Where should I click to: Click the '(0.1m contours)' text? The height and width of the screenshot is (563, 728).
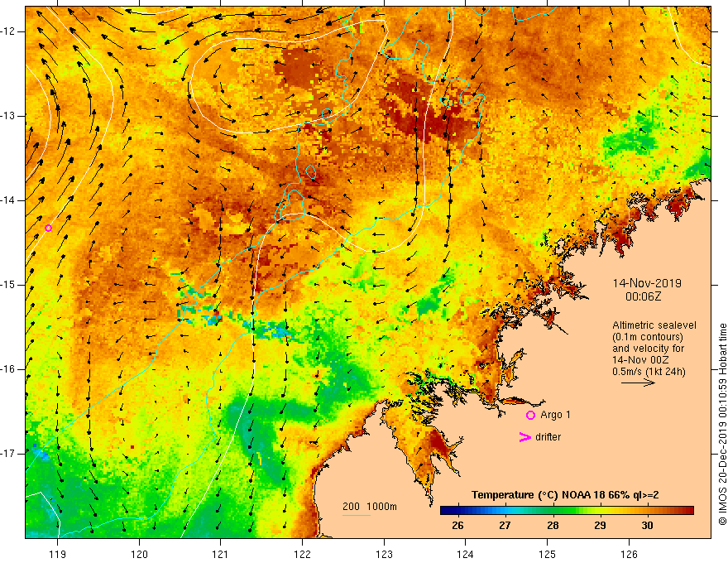pos(648,337)
